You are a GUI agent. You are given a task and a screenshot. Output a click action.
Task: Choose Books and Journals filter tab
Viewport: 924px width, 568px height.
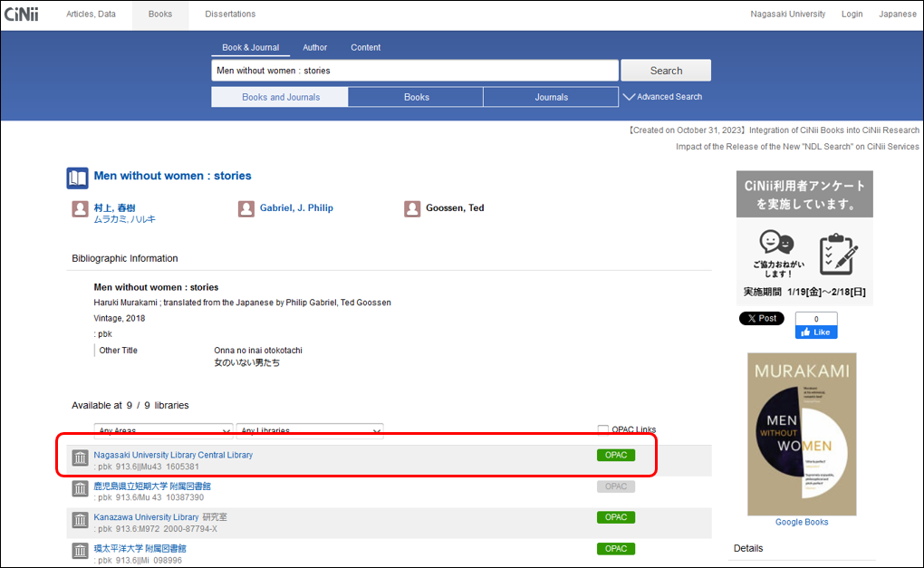[280, 97]
